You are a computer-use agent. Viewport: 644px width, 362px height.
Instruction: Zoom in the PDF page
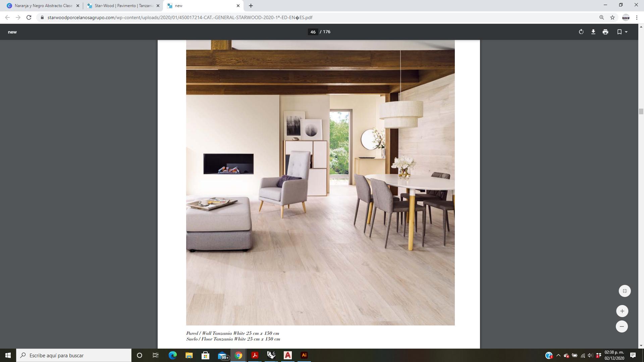[622, 311]
